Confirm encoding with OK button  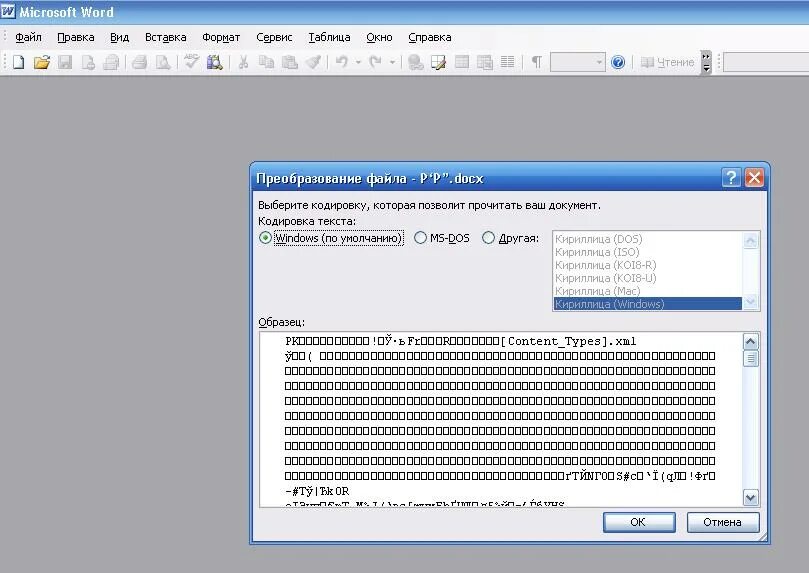[639, 522]
